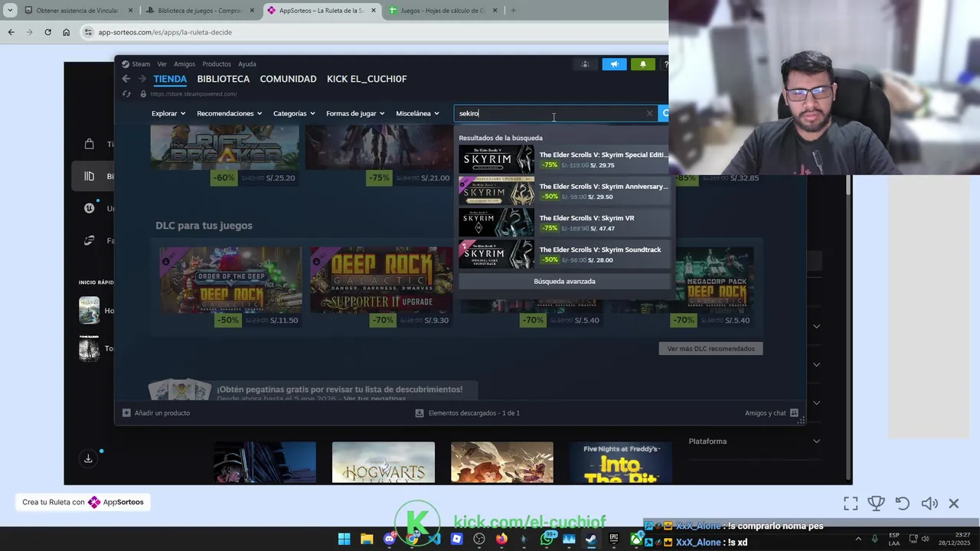Open the download icon in left sidebar
Viewport: 980px width, 551px height.
coord(88,458)
